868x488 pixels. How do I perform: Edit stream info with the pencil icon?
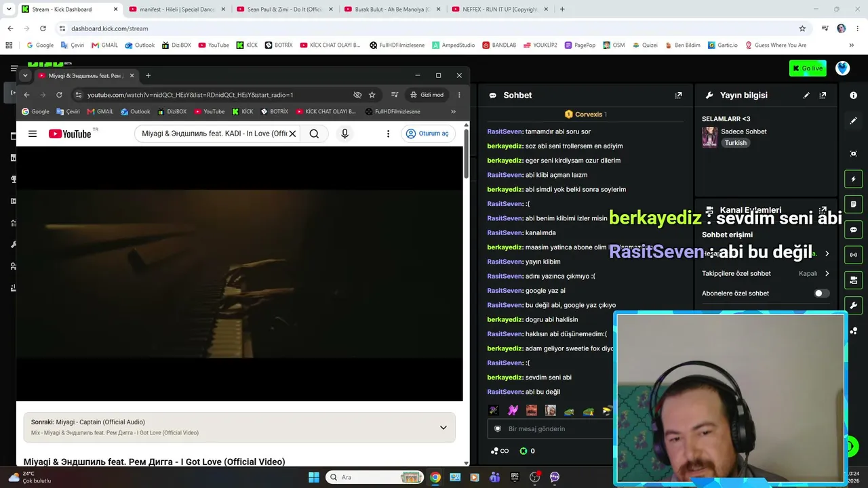click(x=806, y=96)
